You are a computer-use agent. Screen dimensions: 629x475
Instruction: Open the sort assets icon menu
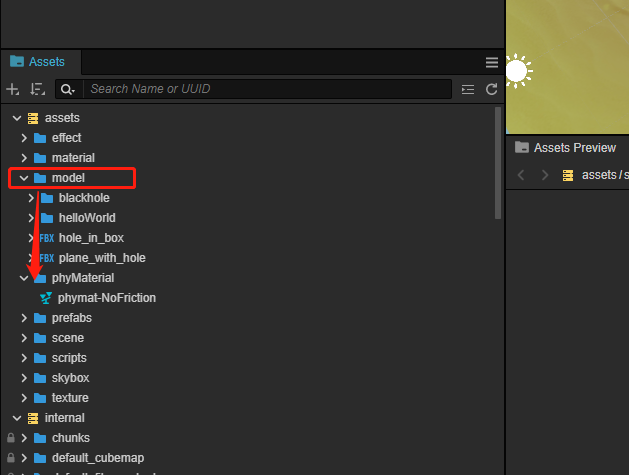point(37,89)
